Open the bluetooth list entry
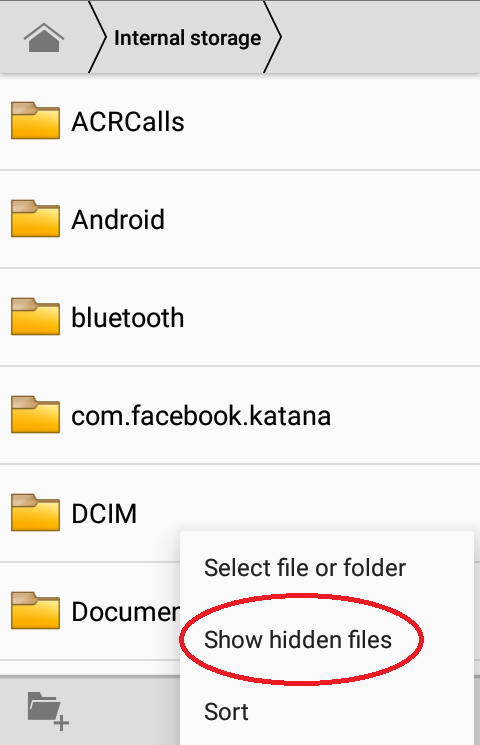The image size is (480, 745). point(240,317)
